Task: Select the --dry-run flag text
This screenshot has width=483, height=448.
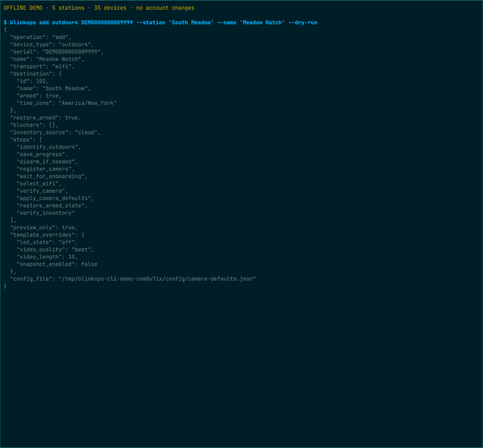Action: pyautogui.click(x=303, y=23)
